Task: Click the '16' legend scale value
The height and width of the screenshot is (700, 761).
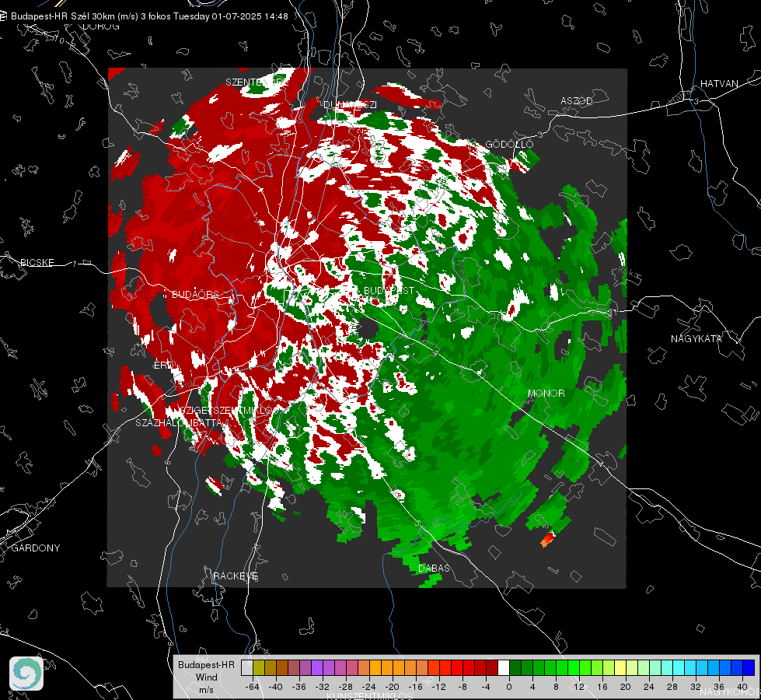Action: tap(602, 687)
